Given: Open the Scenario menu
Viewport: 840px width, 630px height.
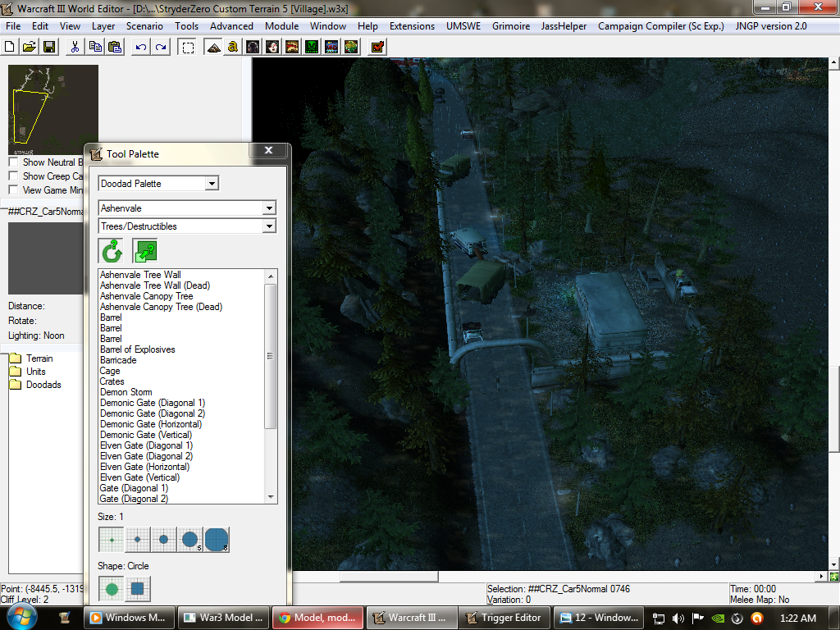Looking at the screenshot, I should [x=144, y=25].
